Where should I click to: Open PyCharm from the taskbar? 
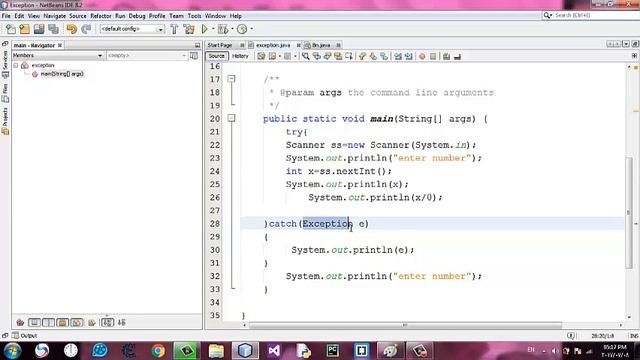pos(332,351)
